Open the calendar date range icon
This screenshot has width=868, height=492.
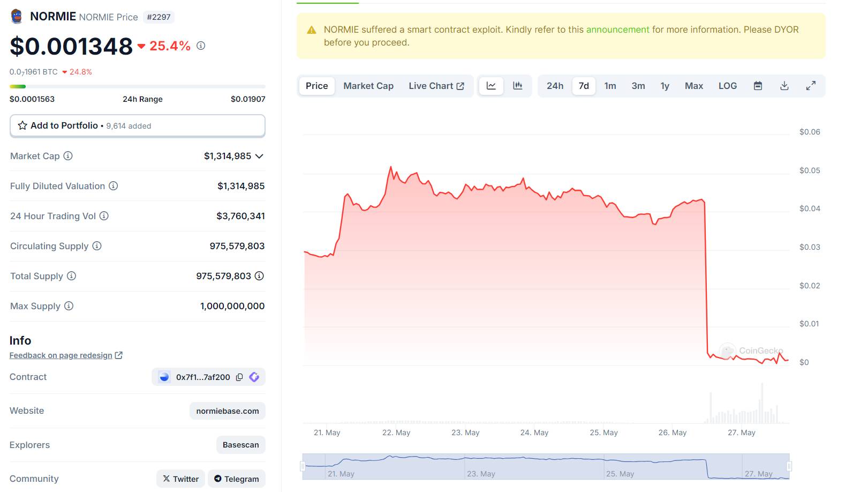pos(758,86)
